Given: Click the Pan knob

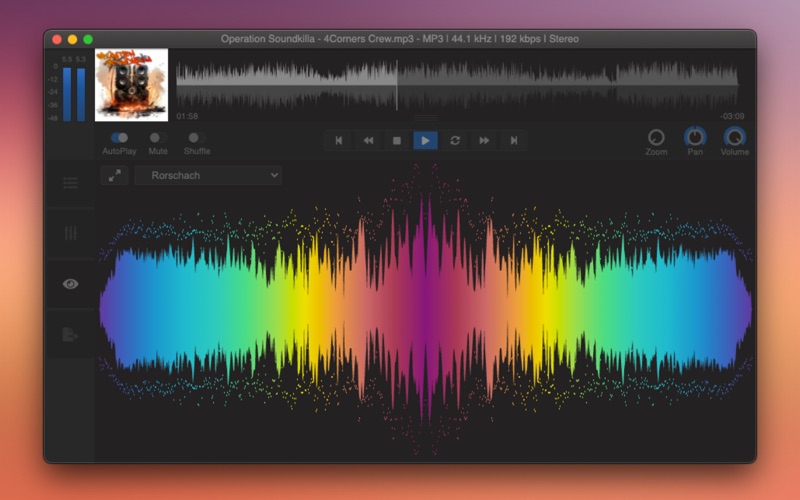Looking at the screenshot, I should click(695, 137).
